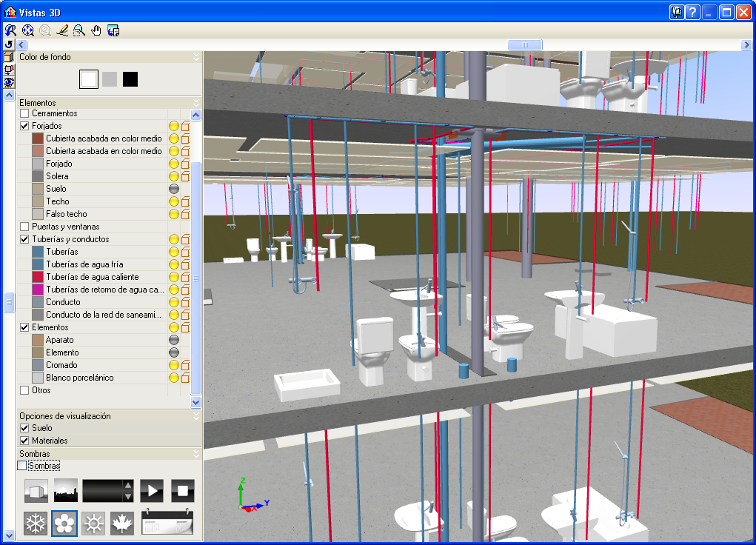756x545 pixels.
Task: Choose the autumn maple leaf season
Action: pos(122,524)
